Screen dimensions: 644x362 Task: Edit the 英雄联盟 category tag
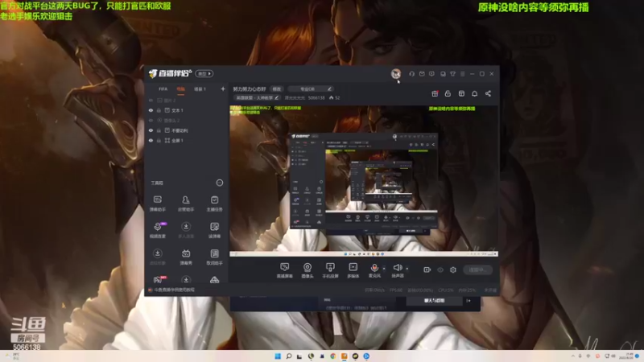[x=258, y=98]
